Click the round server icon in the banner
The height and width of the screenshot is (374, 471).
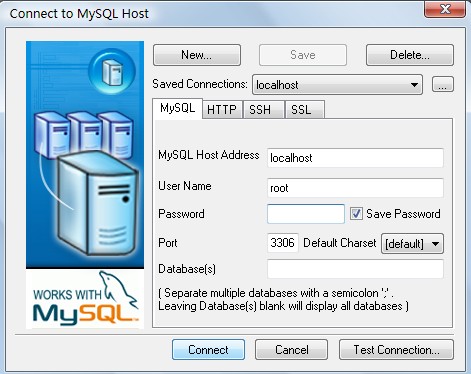tap(112, 71)
